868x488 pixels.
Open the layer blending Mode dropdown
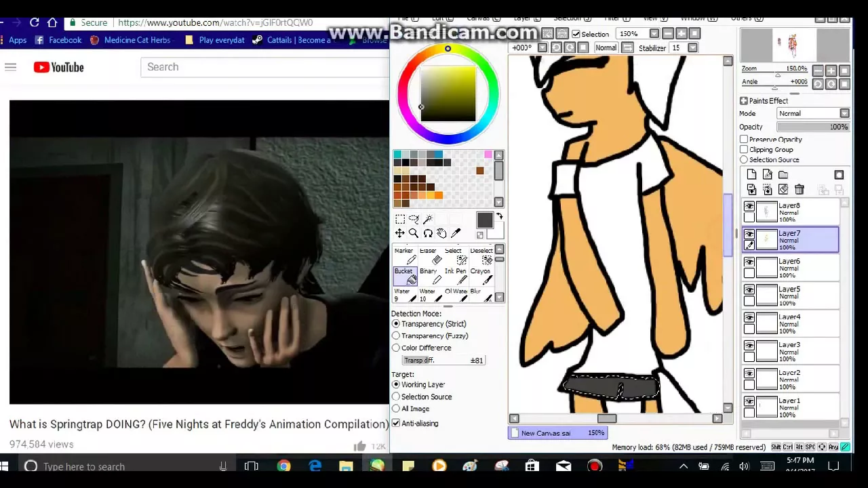pyautogui.click(x=844, y=114)
